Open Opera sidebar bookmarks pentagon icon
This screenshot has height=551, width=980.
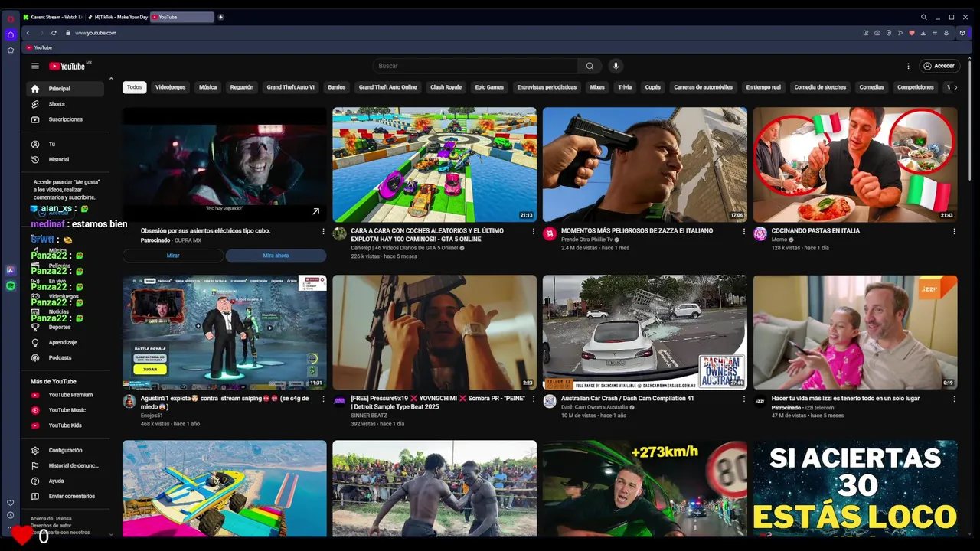pyautogui.click(x=11, y=50)
